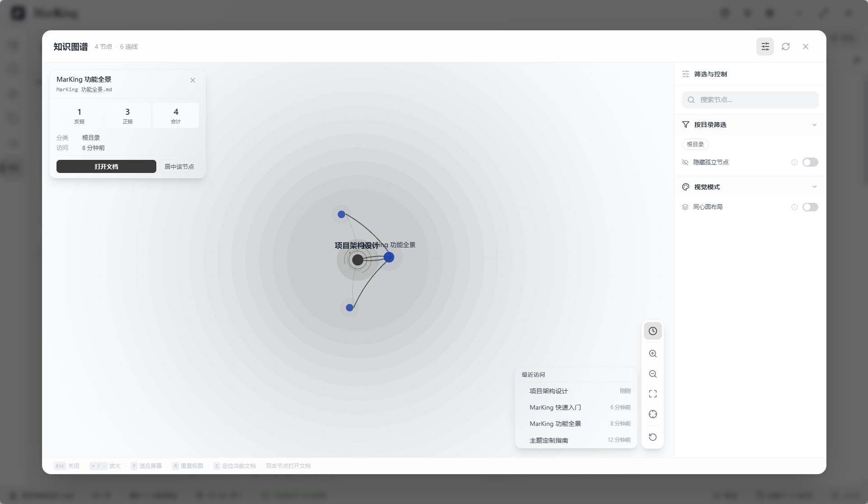Viewport: 868px width, 504px height.
Task: Select the 根目录 filter chip
Action: point(695,144)
